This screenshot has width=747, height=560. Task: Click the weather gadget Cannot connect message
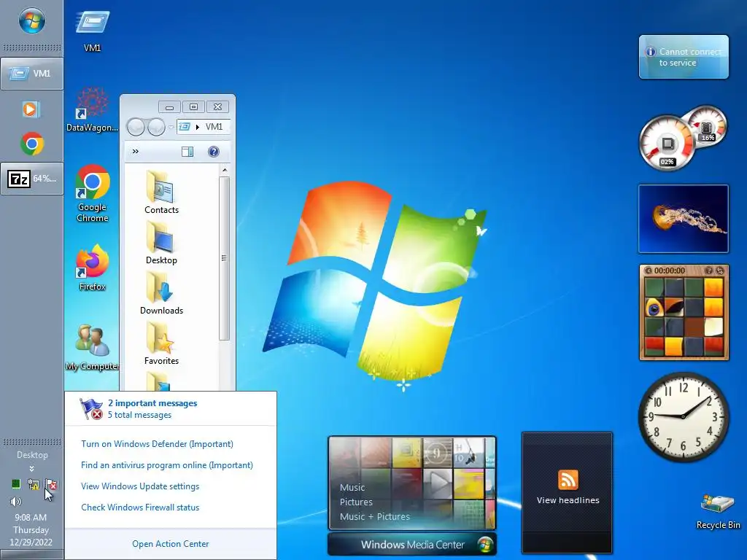pos(684,57)
